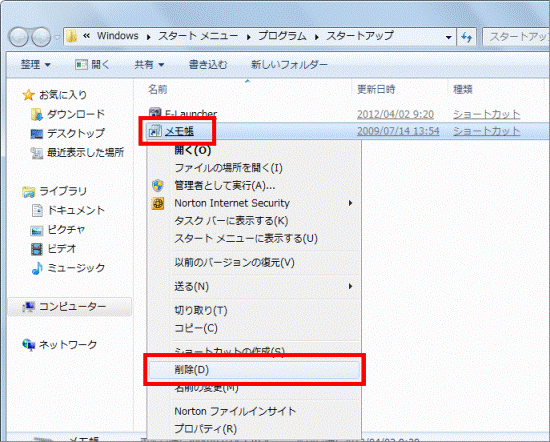Click the back navigation arrow button
Viewport: 550px width, 442px height.
click(x=19, y=36)
